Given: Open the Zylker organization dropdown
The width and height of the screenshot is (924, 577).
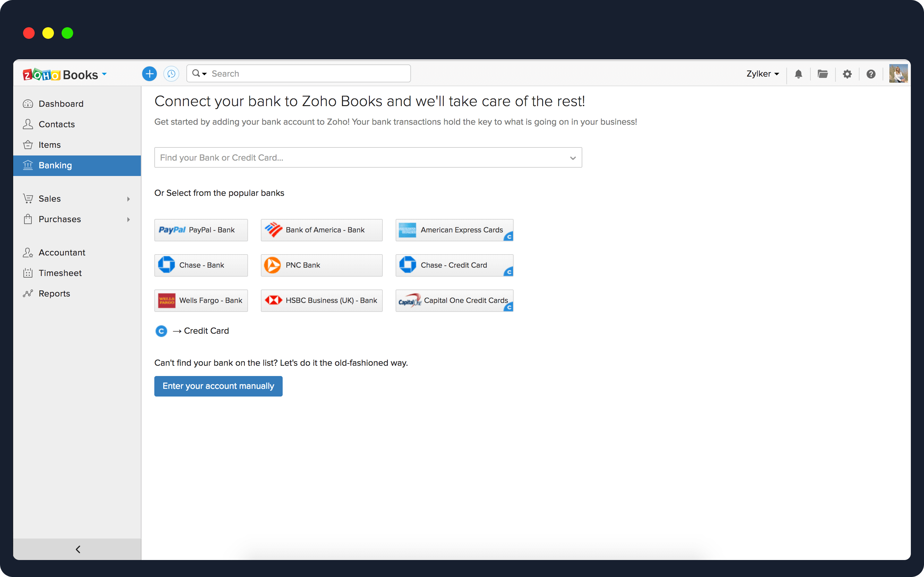Looking at the screenshot, I should click(763, 74).
